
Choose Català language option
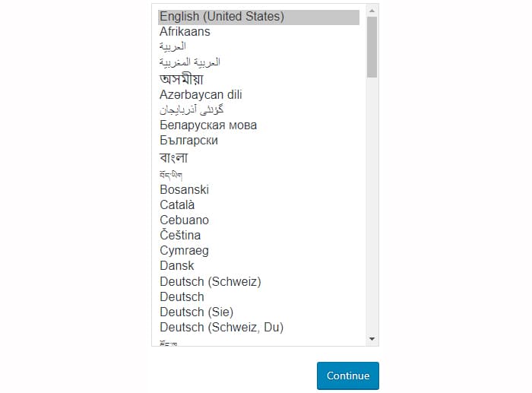(258, 205)
